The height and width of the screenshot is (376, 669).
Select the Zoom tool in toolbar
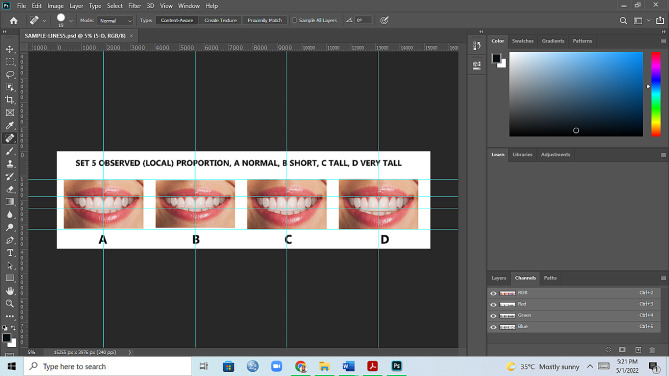(x=9, y=304)
